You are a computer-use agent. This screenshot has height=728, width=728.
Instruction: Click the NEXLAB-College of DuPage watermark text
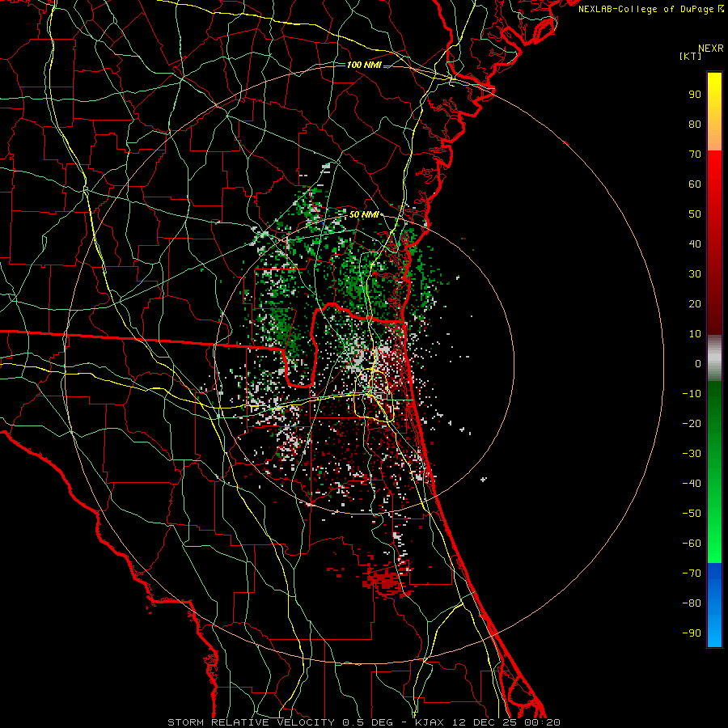pos(651,9)
